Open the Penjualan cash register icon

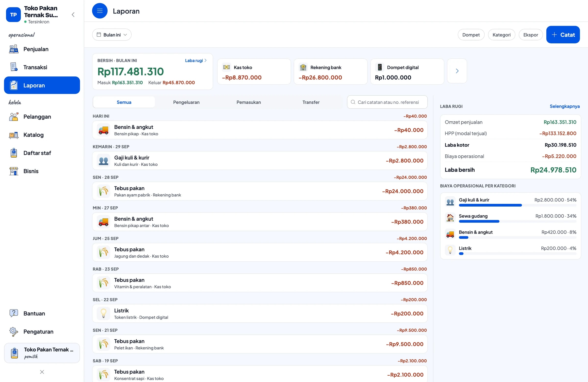click(x=13, y=49)
